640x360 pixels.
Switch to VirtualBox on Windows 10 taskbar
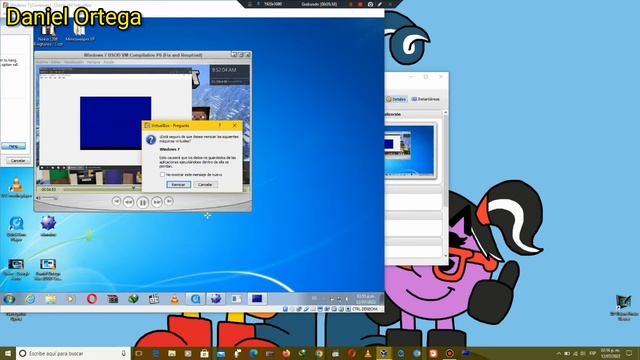click(384, 353)
